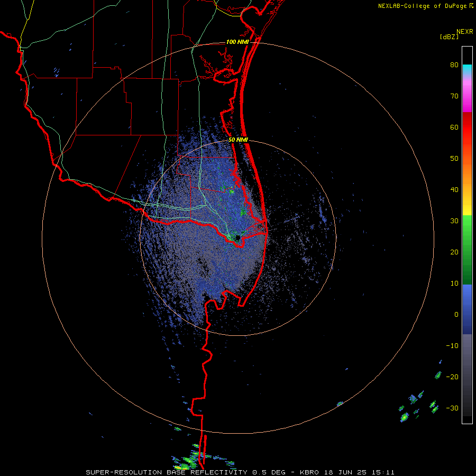
Task: Click the 50 dBZ scale value
Action: (x=454, y=159)
